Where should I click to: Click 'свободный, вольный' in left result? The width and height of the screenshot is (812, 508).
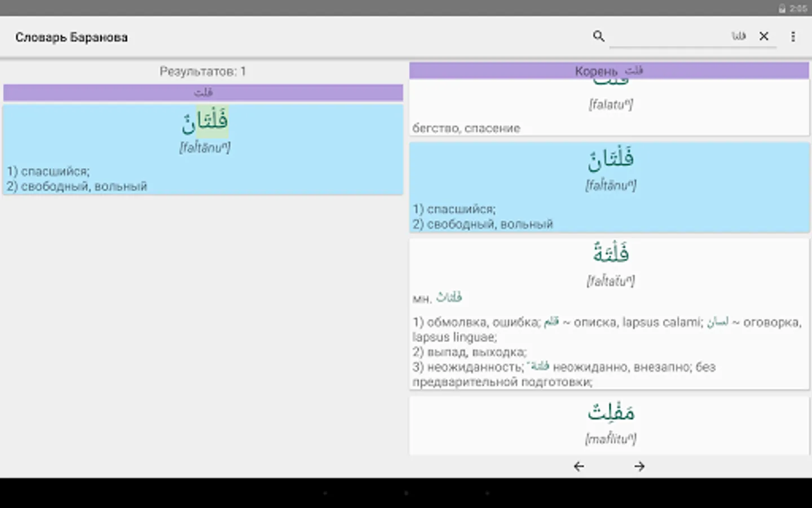(84, 186)
